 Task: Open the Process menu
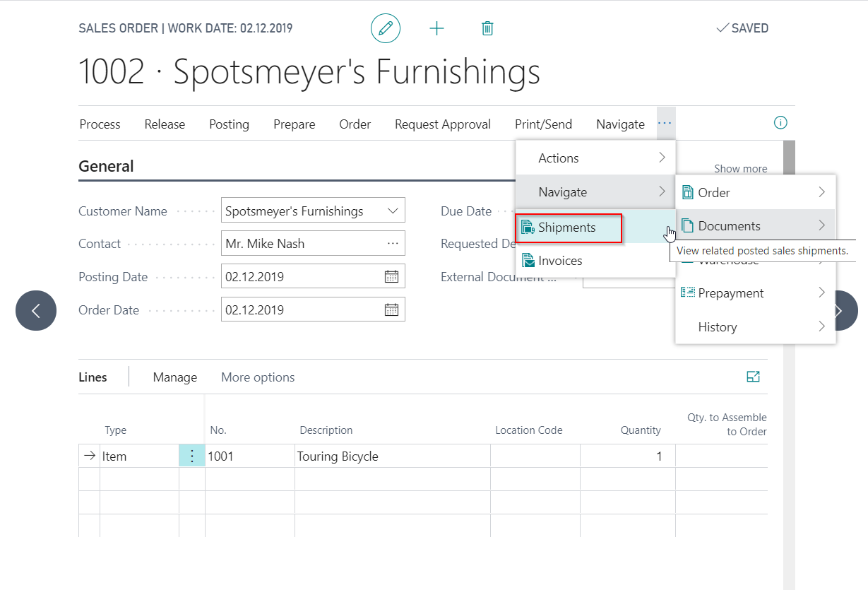[x=100, y=124]
